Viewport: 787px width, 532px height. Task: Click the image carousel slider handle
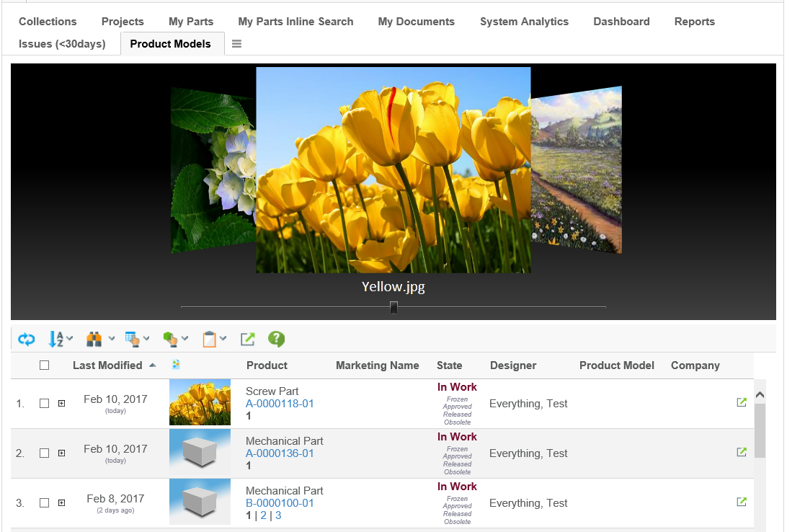[393, 308]
